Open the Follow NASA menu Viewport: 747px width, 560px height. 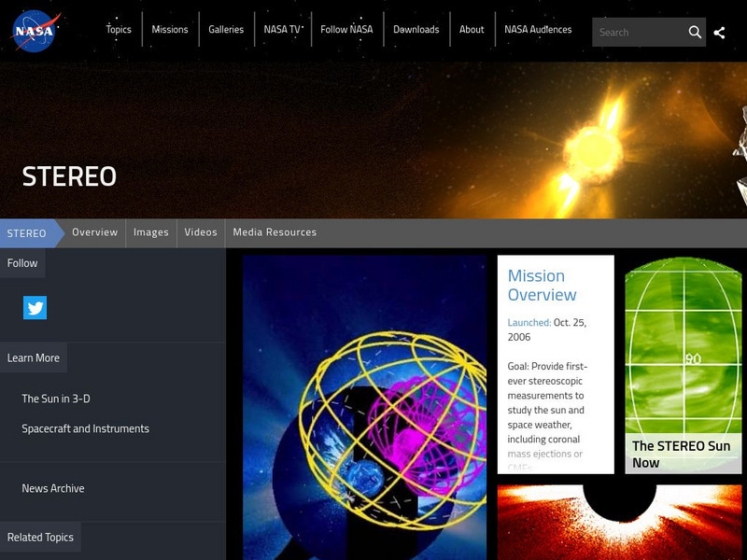click(x=346, y=30)
